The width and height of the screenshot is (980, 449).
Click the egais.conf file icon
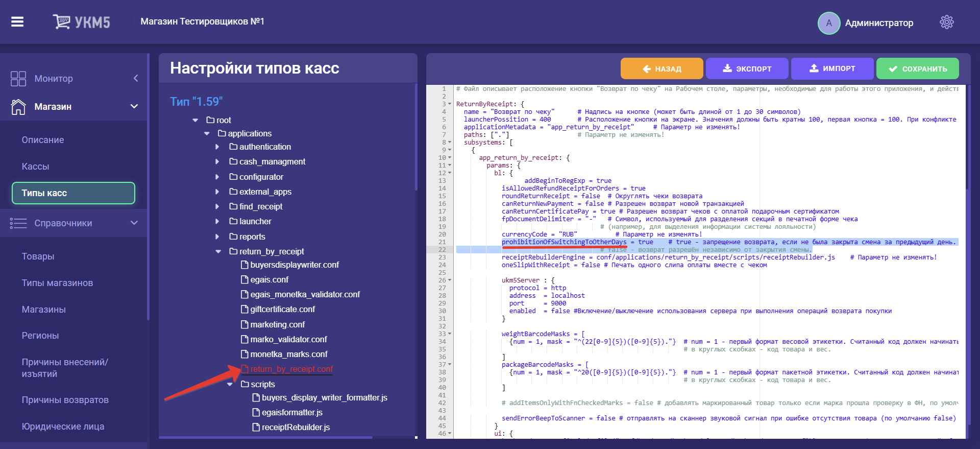[x=244, y=279]
